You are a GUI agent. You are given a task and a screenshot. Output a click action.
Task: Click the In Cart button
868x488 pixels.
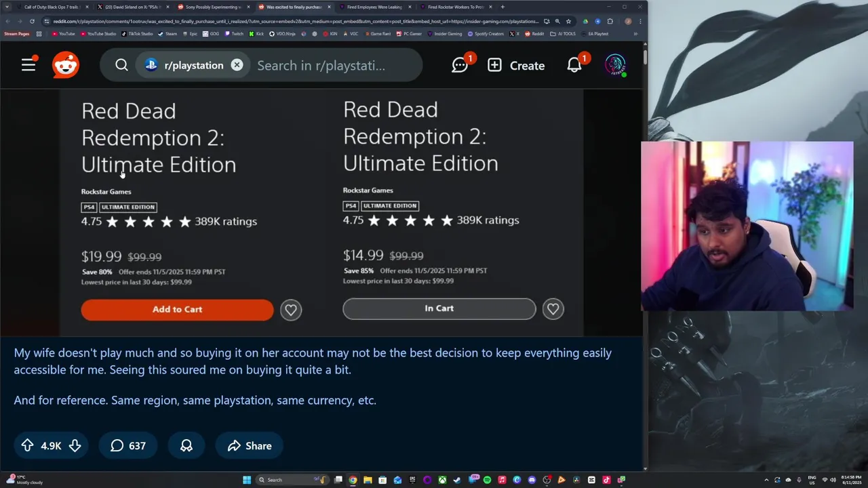pos(439,308)
